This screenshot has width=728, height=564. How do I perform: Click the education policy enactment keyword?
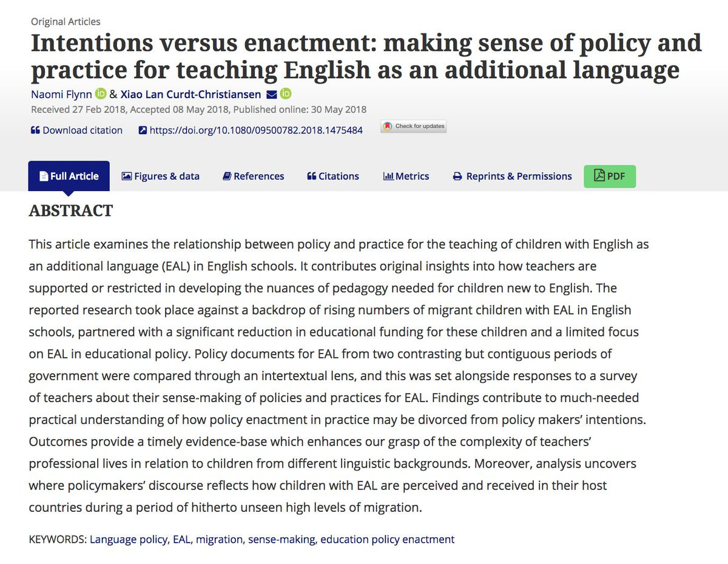coord(387,539)
